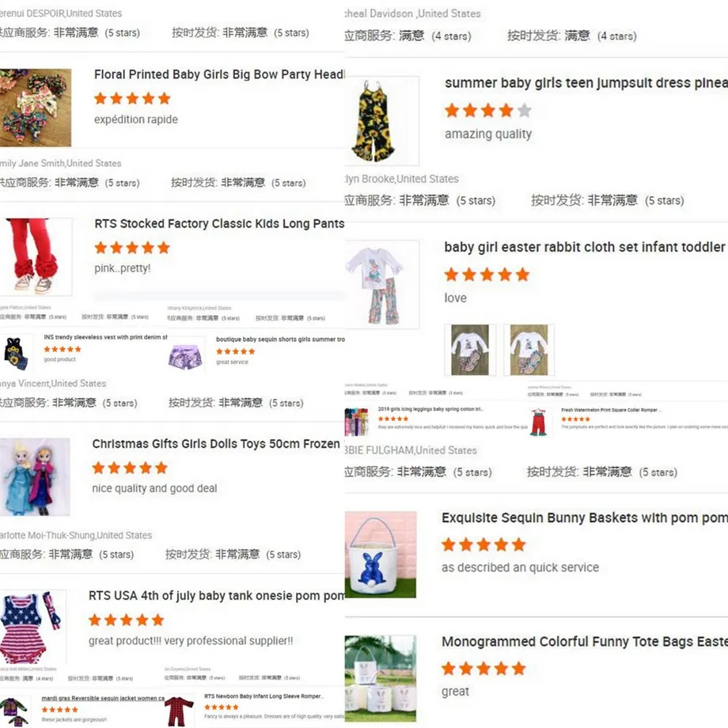Open 'Exquisite Sequin Bunny Baskets with pom pom' link

585,518
